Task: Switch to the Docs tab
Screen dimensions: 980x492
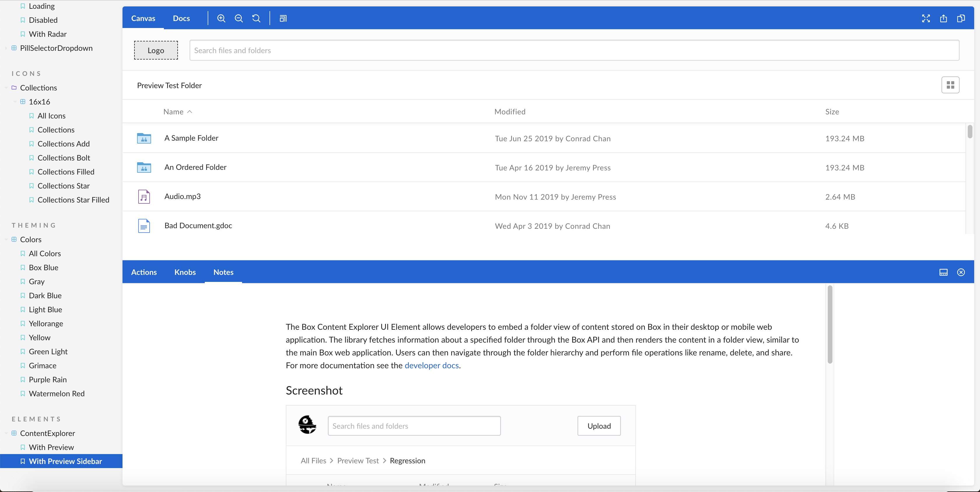Action: click(x=181, y=18)
